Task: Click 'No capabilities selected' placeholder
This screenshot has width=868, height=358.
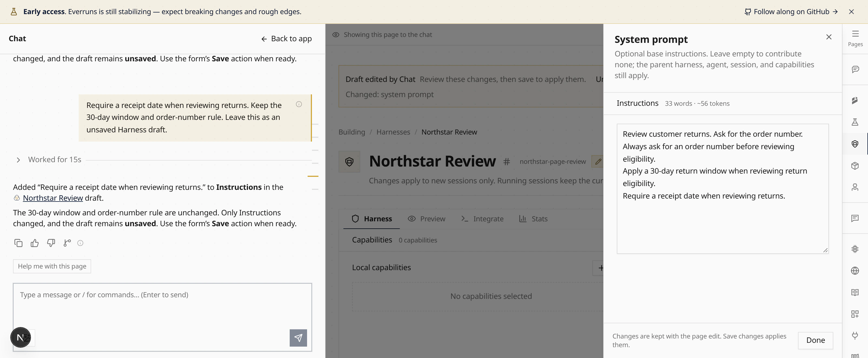Action: [x=491, y=296]
